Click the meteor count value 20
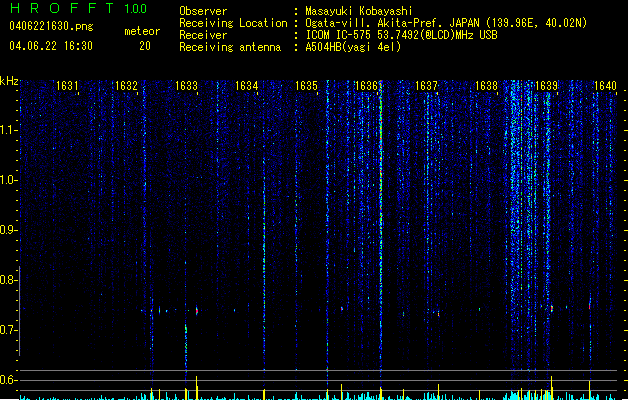Image resolution: width=629 pixels, height=400 pixels. [x=145, y=46]
